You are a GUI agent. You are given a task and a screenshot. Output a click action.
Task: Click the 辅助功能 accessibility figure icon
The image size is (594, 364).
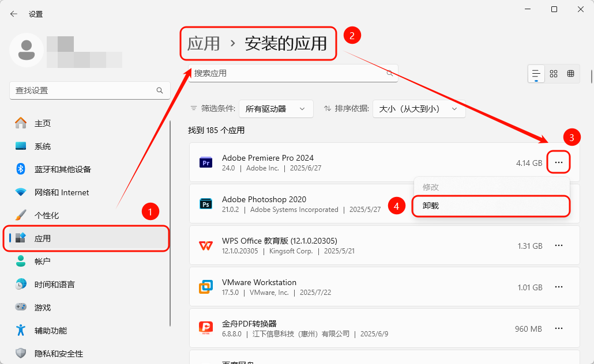pyautogui.click(x=21, y=331)
